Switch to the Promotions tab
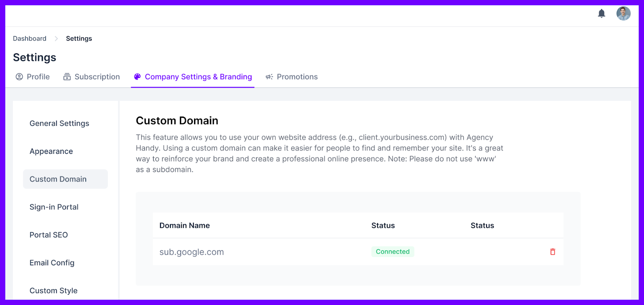 point(297,77)
